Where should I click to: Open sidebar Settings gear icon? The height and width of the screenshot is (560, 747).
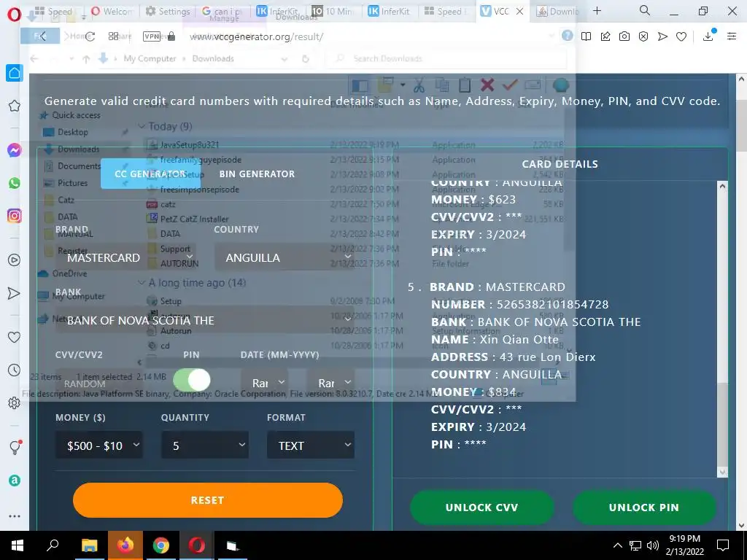pyautogui.click(x=15, y=402)
